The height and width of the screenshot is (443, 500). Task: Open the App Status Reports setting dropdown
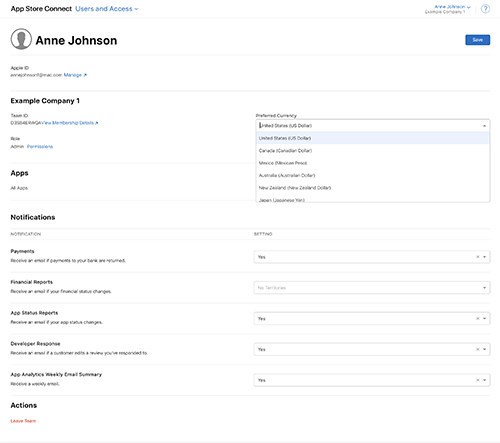click(372, 319)
